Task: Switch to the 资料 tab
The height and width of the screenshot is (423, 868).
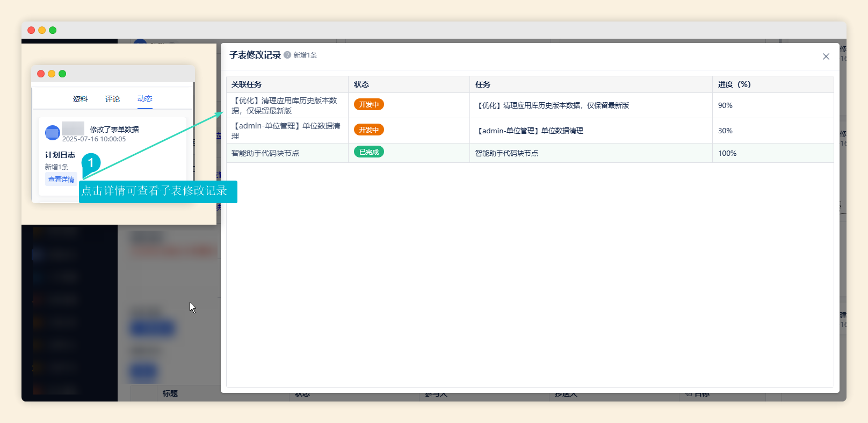Action: click(80, 99)
